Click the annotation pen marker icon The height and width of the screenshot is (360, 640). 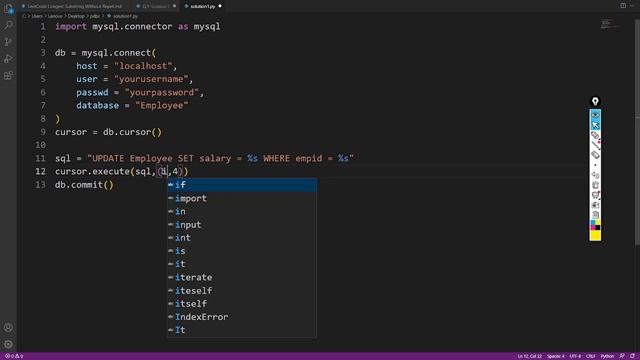click(595, 101)
